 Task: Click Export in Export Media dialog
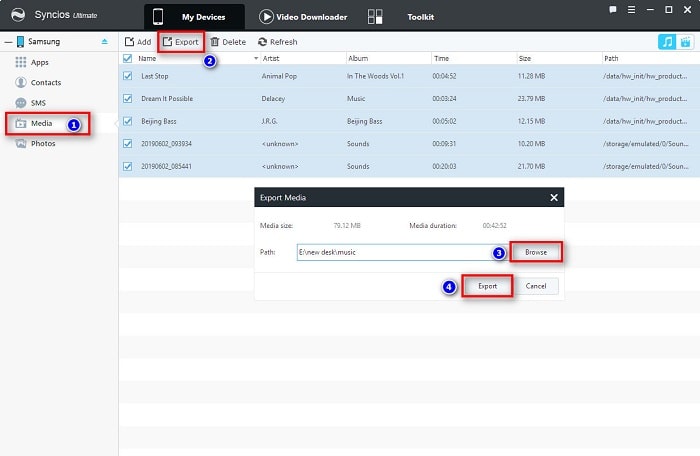tap(487, 286)
